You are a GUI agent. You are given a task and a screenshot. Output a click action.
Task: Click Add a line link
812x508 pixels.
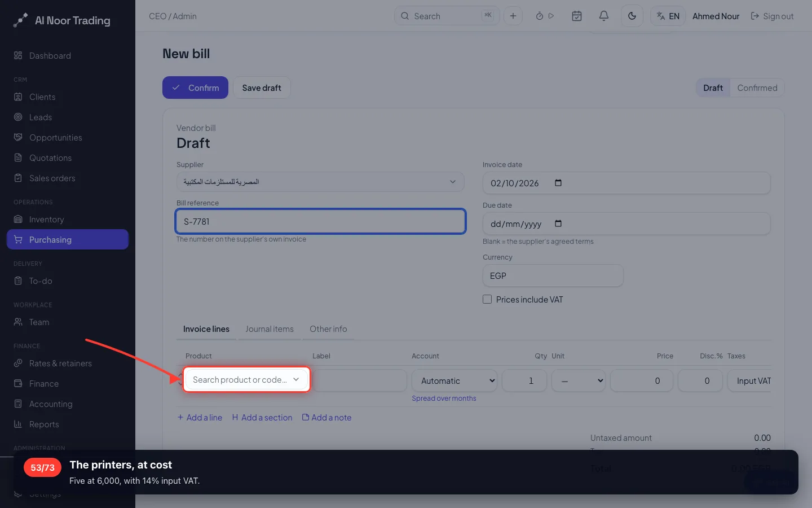point(200,417)
